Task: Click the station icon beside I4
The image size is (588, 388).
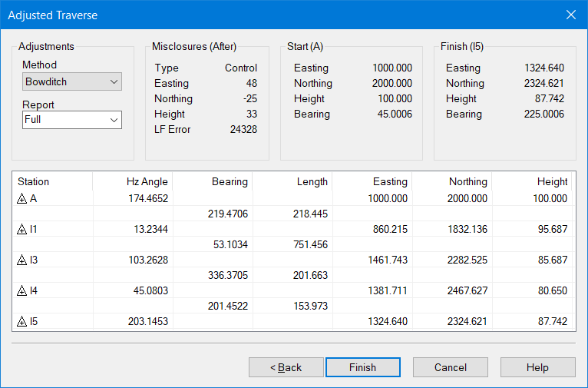Action: (x=21, y=291)
